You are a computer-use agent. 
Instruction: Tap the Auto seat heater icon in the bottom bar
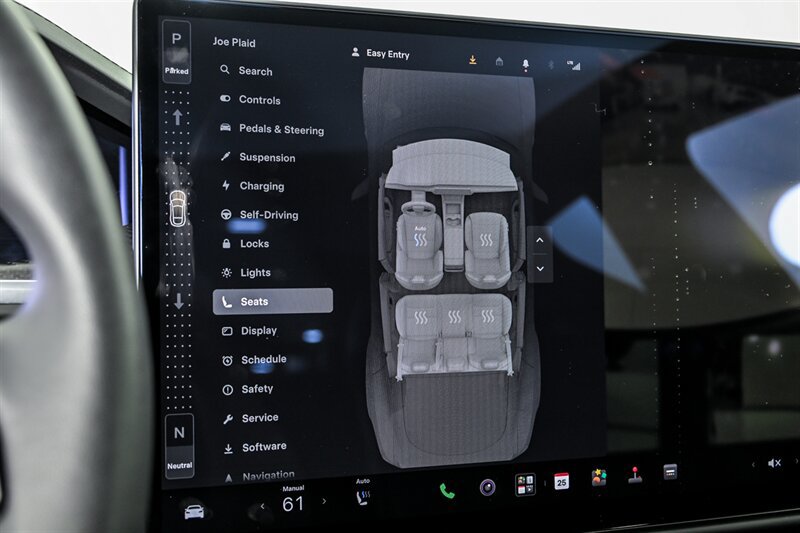tap(363, 493)
